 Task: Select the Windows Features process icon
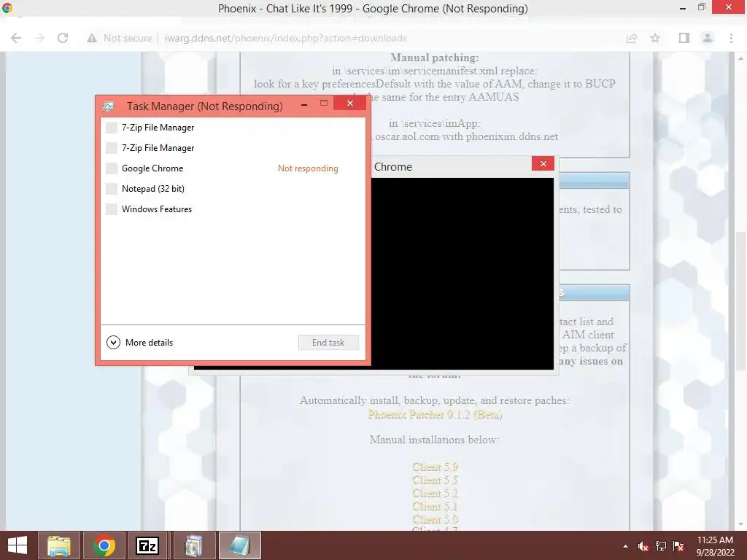112,209
